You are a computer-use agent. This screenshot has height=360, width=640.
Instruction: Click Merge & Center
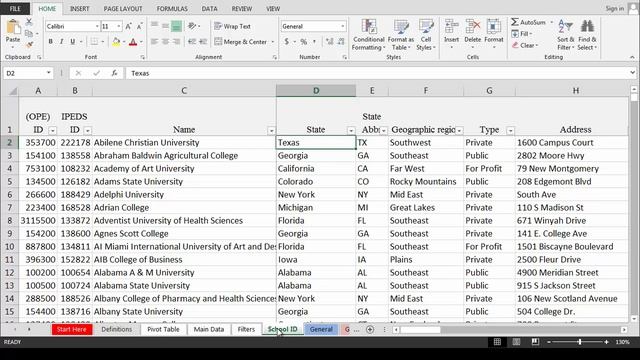(x=241, y=42)
